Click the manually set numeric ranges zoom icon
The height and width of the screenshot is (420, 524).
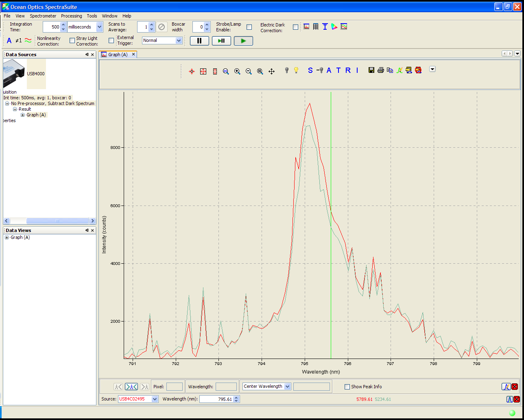226,71
